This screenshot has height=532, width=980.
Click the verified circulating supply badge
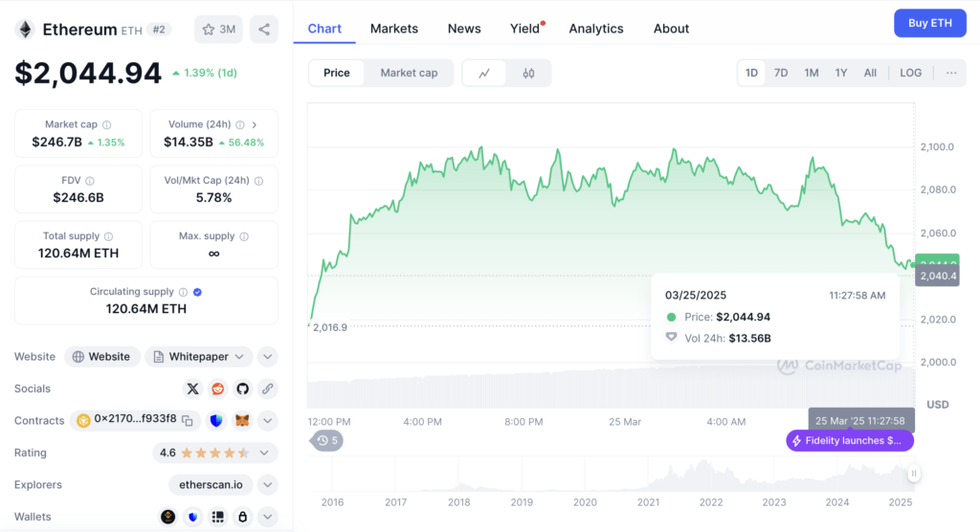coord(197,292)
